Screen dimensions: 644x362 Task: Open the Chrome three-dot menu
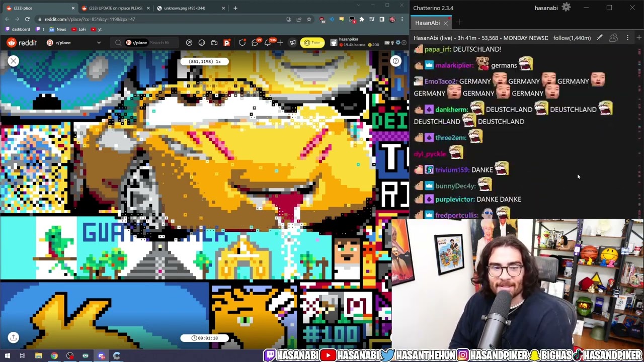pyautogui.click(x=402, y=19)
